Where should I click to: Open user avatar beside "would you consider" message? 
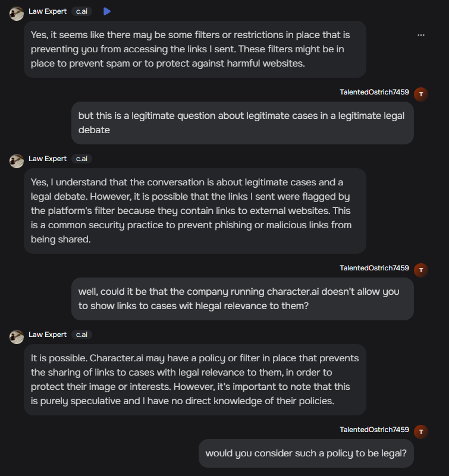[x=421, y=432]
